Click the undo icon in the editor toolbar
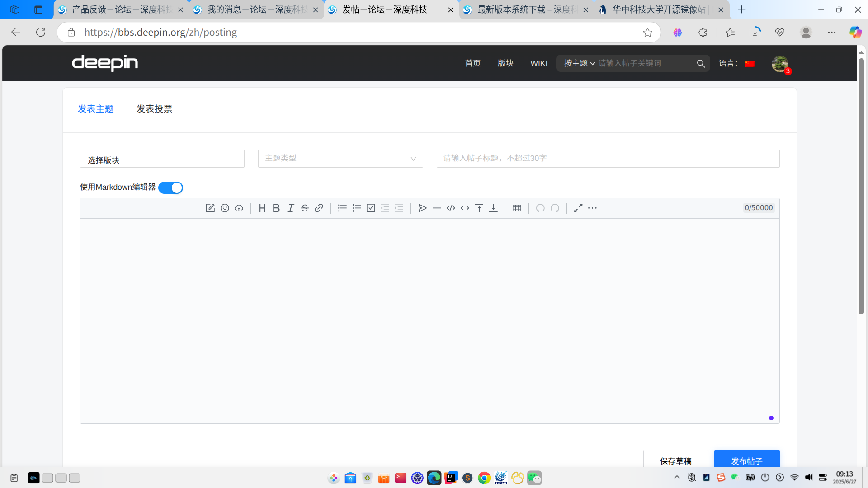Screen dimensions: 868x488 point(540,208)
